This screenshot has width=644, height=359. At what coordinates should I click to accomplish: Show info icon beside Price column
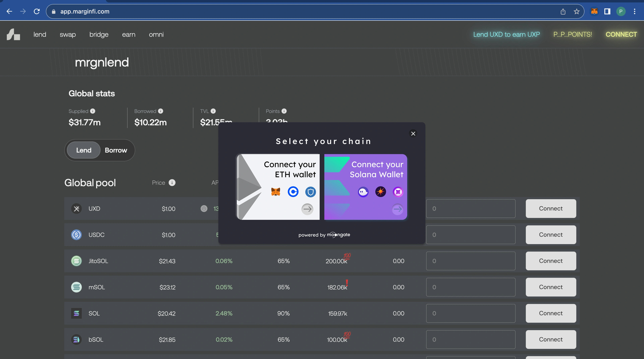[x=172, y=183]
